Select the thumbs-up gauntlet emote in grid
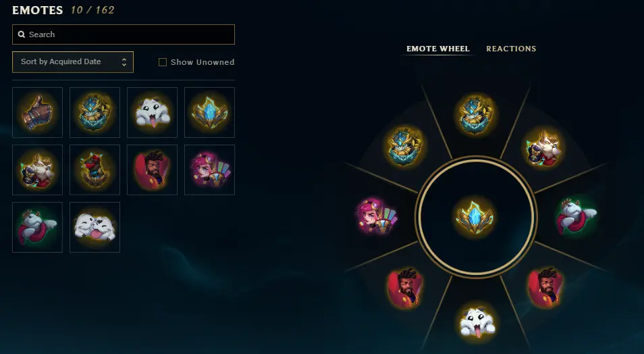644x354 pixels. coord(37,112)
